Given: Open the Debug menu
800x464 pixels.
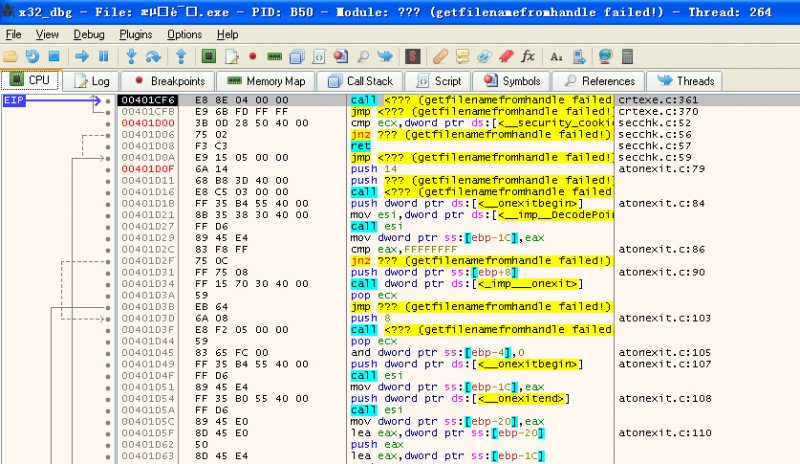Looking at the screenshot, I should [89, 34].
